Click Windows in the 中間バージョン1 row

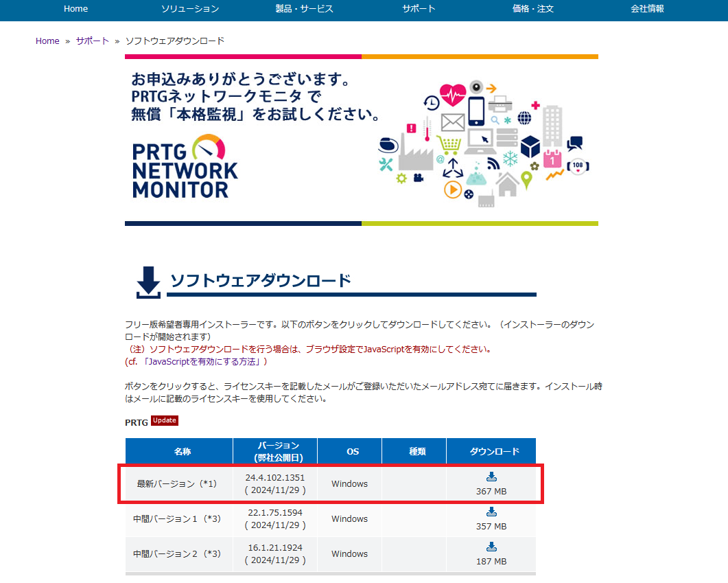click(x=350, y=519)
